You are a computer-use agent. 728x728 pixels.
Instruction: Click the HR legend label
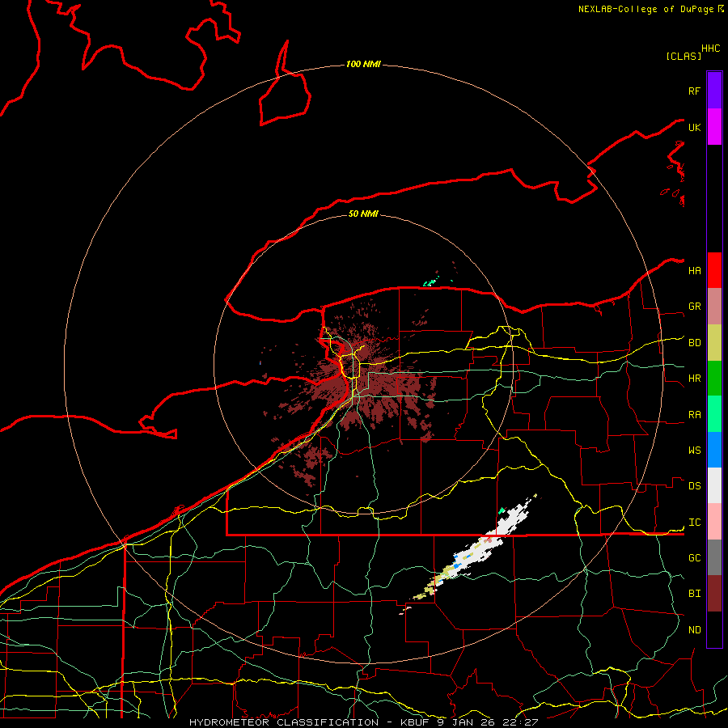coord(694,379)
